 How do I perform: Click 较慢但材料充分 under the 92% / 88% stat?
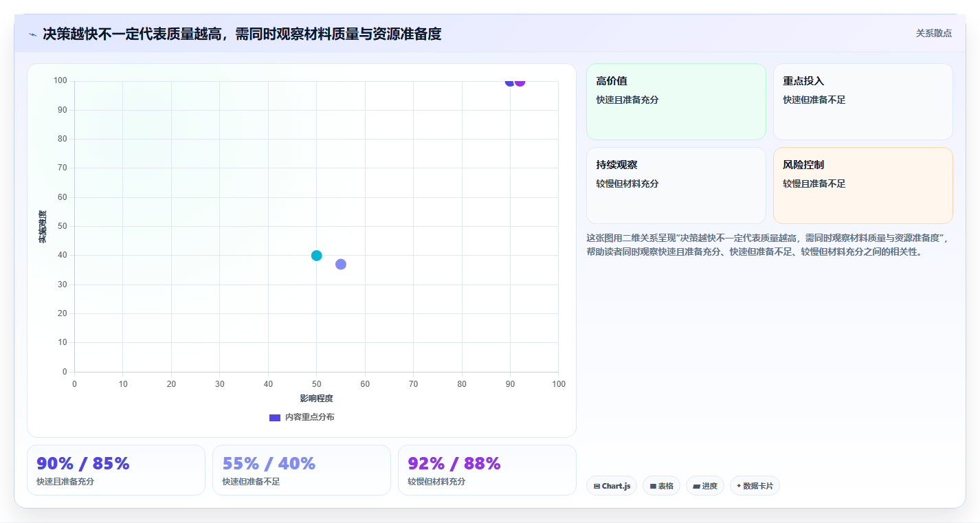(x=436, y=482)
